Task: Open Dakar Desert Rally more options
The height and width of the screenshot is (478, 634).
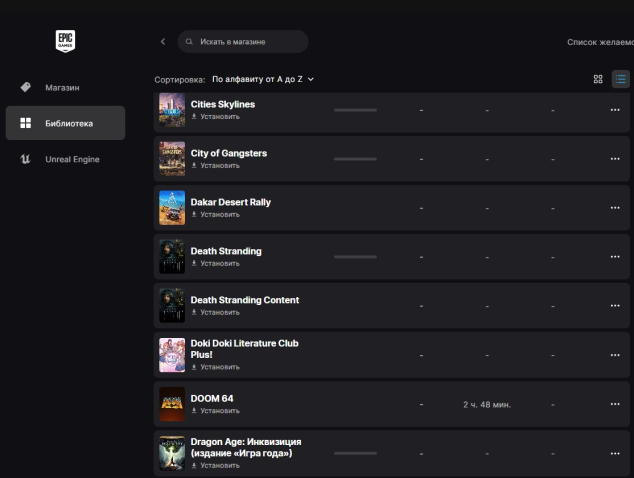Action: pyautogui.click(x=615, y=208)
